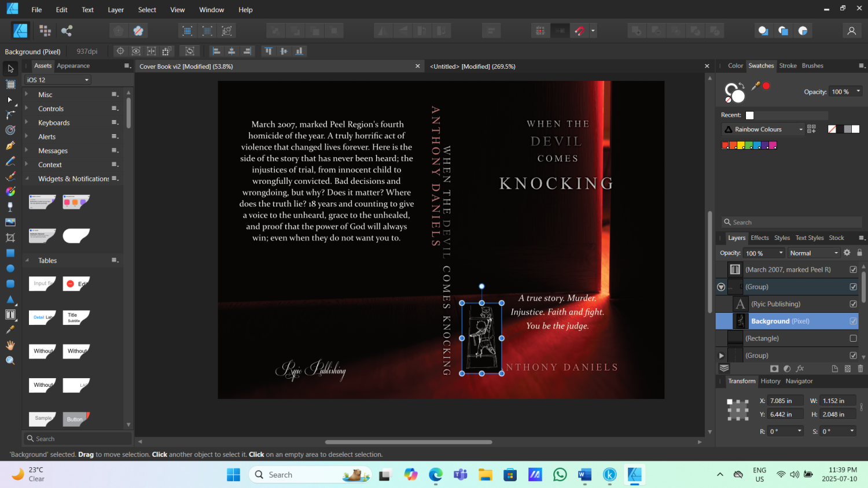Select the Pen tool in the toolbar

[10, 146]
